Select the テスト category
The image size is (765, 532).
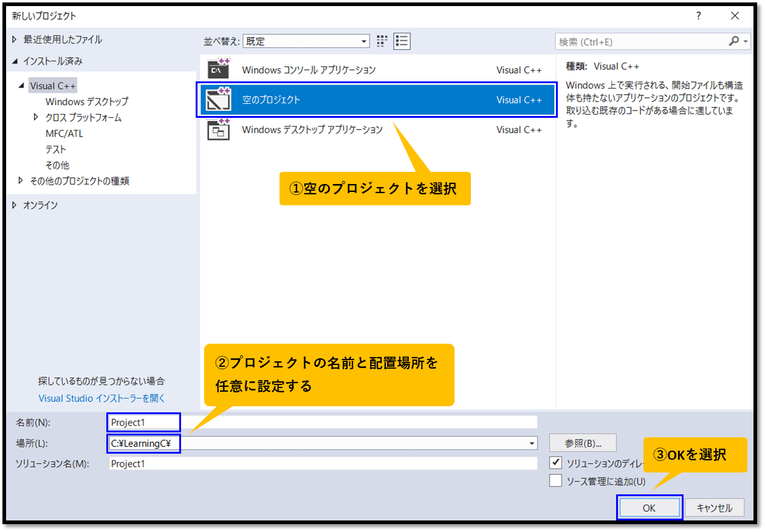pos(56,149)
